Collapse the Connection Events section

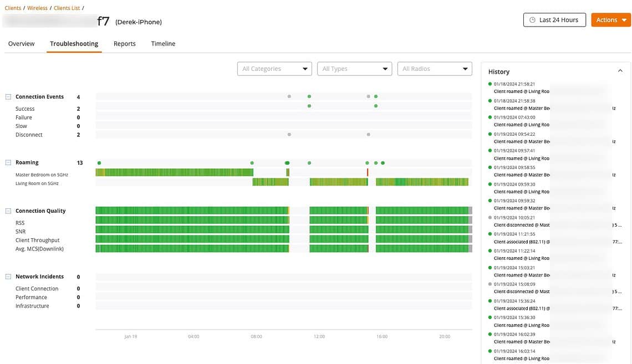click(x=8, y=97)
